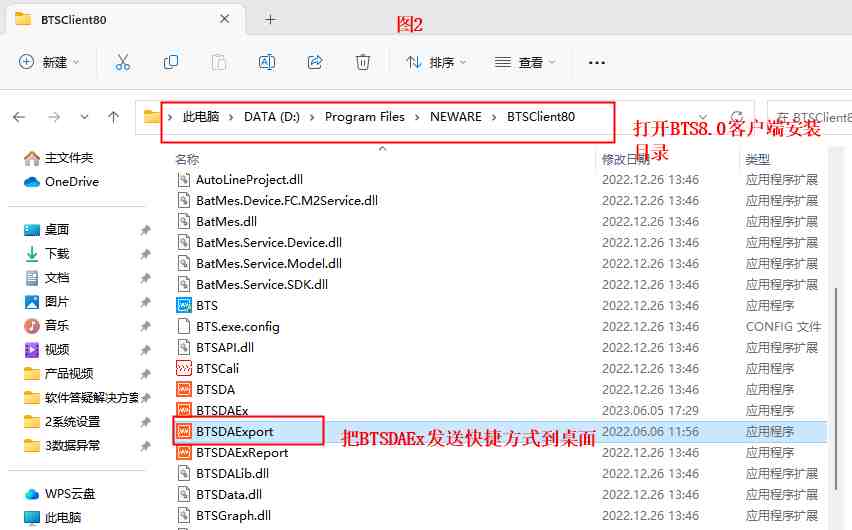
Task: Open 产品视频 folder in the sidebar
Action: click(59, 373)
